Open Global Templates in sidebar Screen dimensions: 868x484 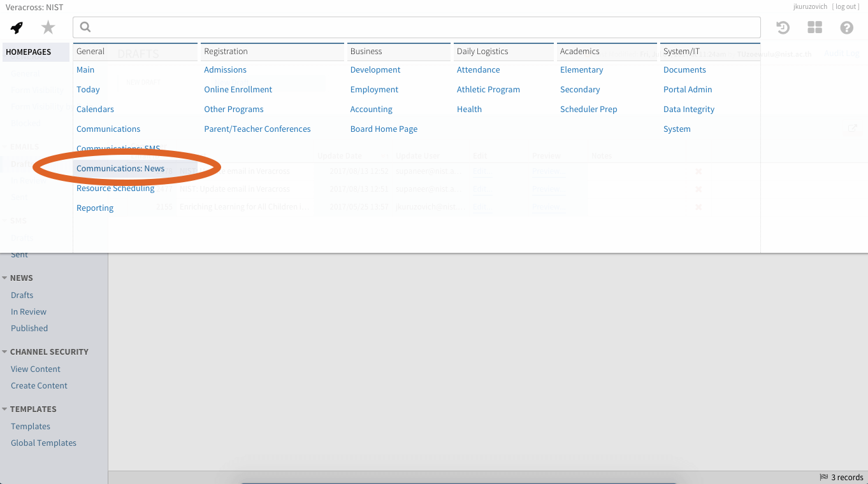[x=43, y=443]
